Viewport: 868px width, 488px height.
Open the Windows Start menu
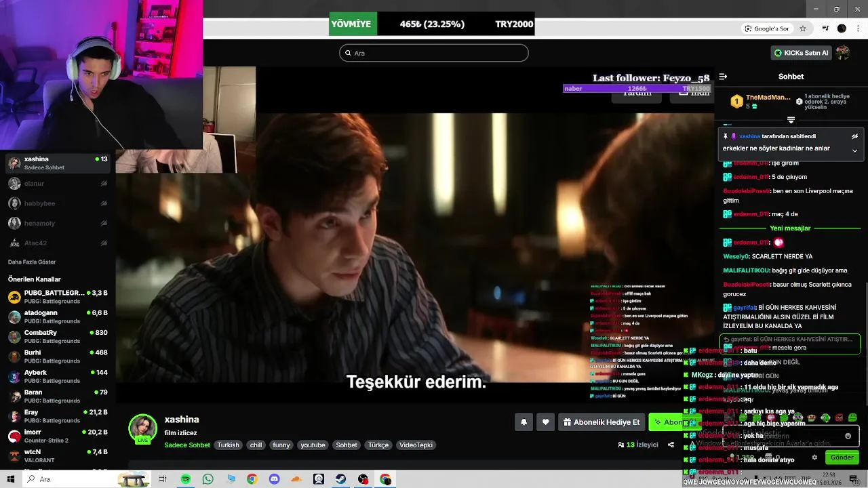click(x=11, y=479)
